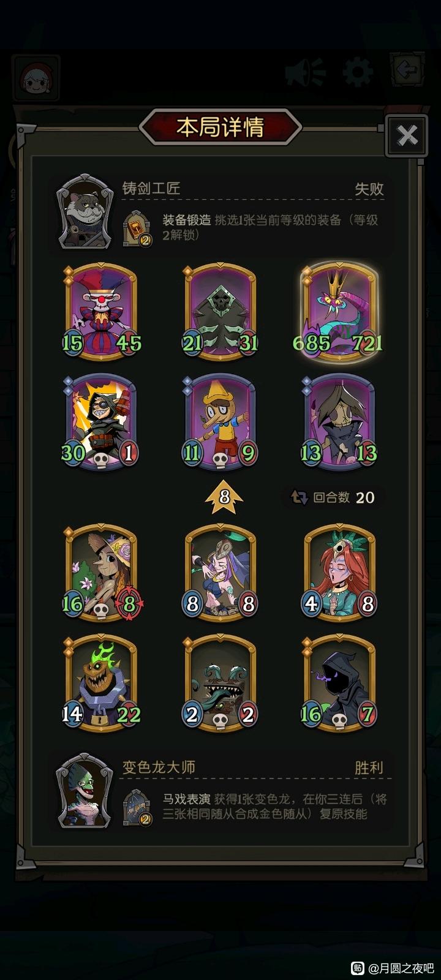The width and height of the screenshot is (441, 980).
Task: Tap the 变色龙大师 hero portrait
Action: (85, 791)
